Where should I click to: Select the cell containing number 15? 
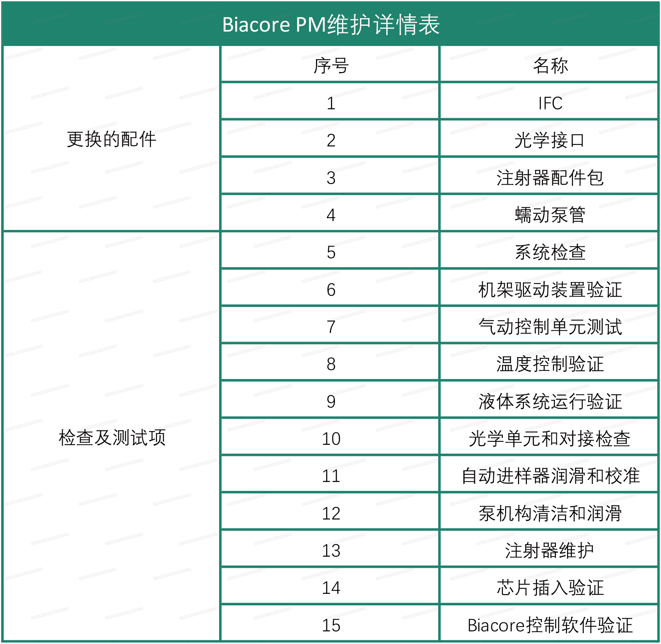point(330,623)
